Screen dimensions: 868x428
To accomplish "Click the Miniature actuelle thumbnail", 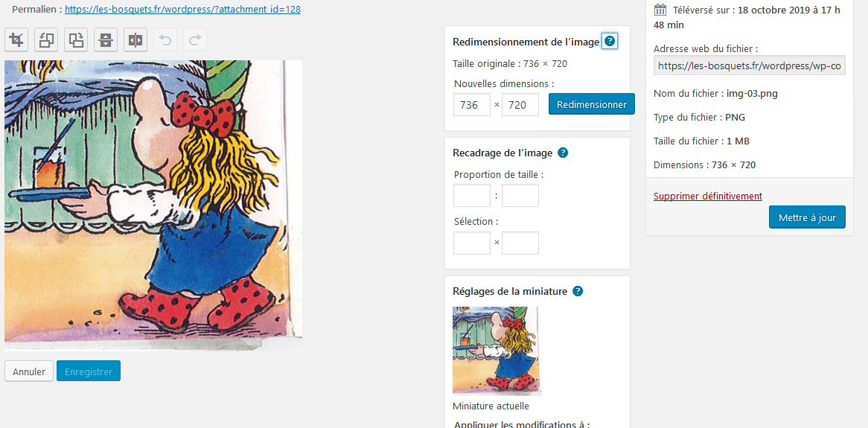I will click(x=496, y=351).
